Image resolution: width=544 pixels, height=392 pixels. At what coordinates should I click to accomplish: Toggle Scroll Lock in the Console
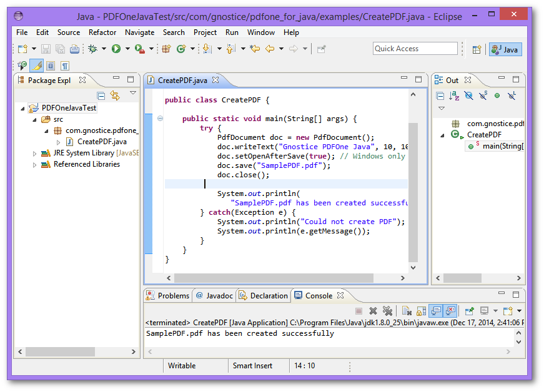coord(421,311)
